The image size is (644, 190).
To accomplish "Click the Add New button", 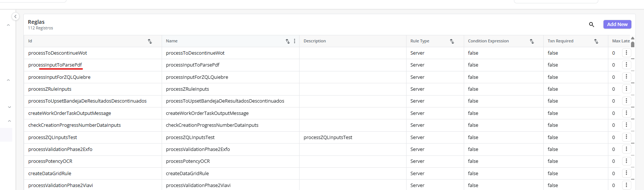I will (617, 24).
